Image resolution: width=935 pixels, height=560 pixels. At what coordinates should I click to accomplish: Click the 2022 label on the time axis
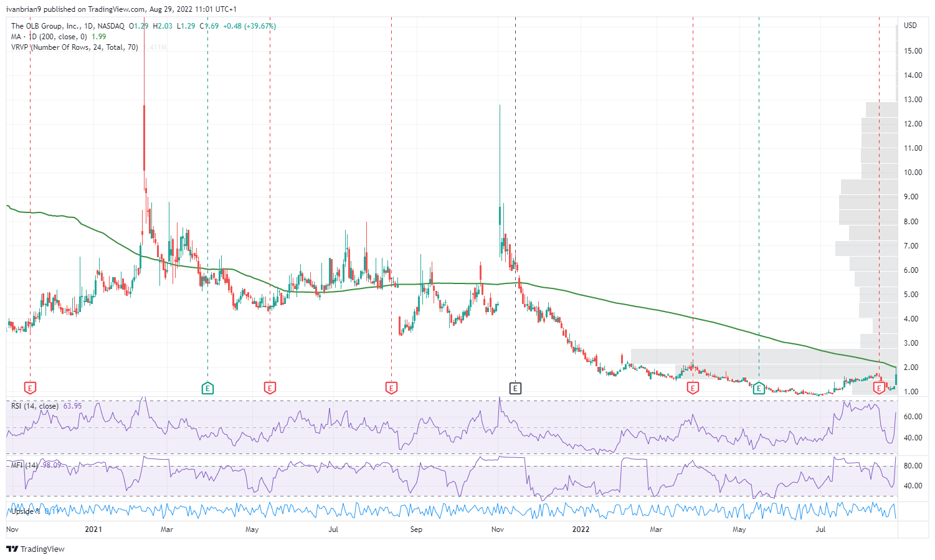click(x=581, y=529)
